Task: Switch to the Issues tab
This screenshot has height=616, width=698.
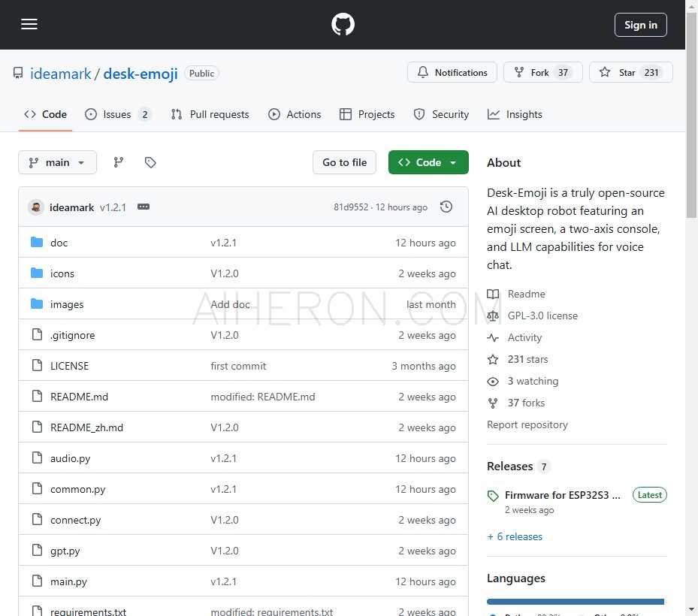Action: 117,114
